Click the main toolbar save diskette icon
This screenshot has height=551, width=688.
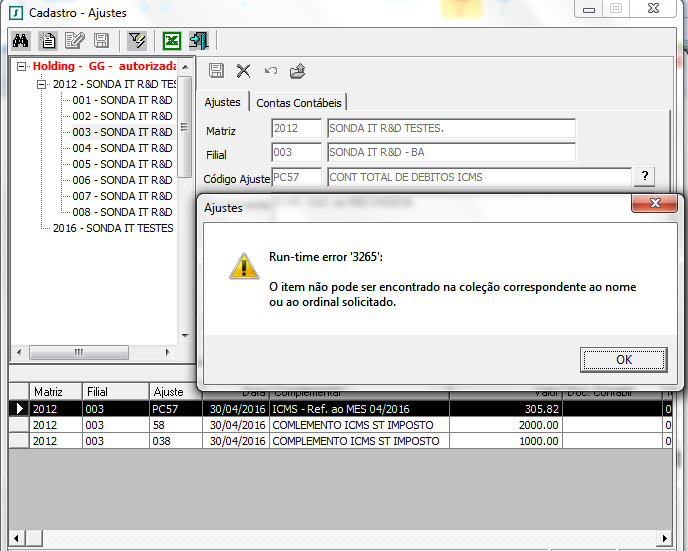[101, 41]
